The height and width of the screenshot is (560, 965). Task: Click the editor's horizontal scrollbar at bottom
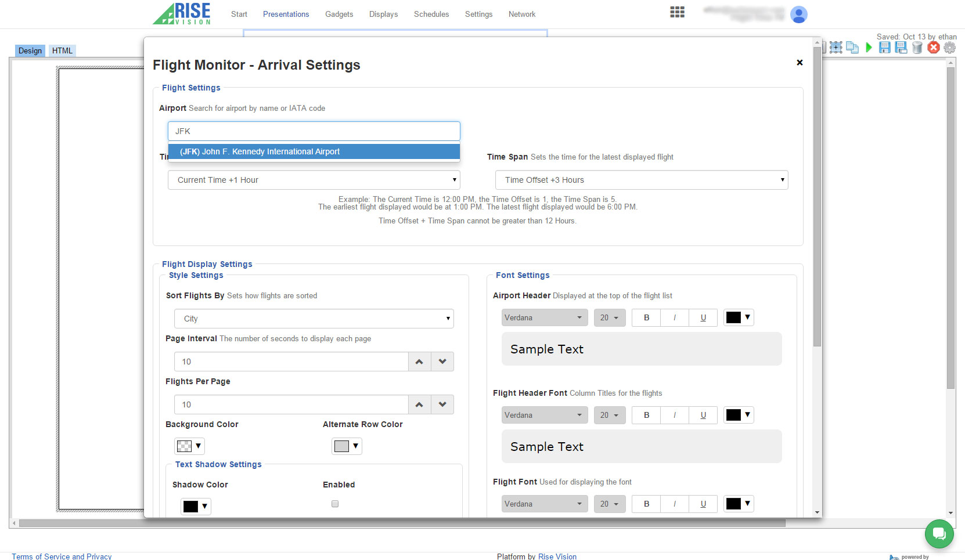402,523
